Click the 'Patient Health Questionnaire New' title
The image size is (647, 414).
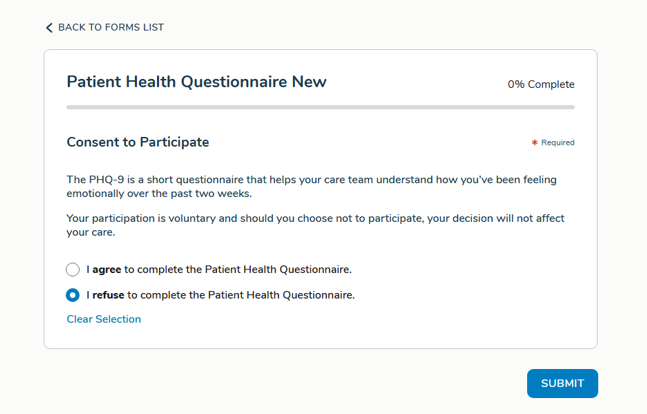click(196, 82)
